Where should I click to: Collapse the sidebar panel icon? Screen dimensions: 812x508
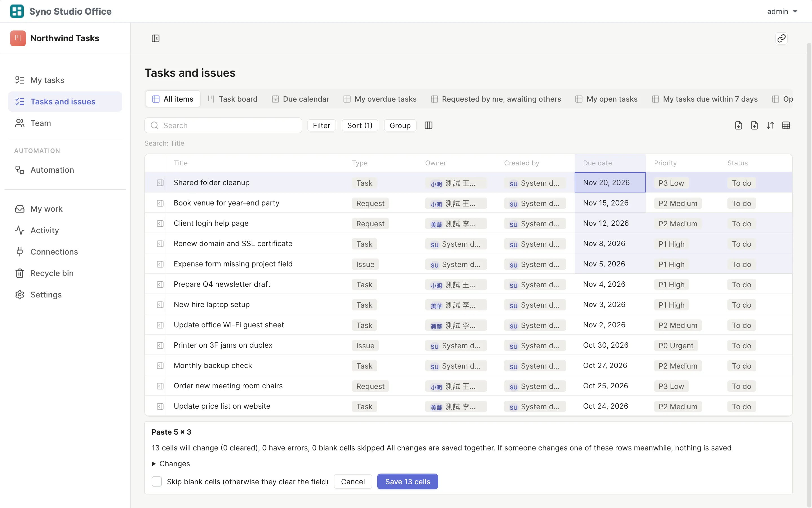pyautogui.click(x=155, y=38)
